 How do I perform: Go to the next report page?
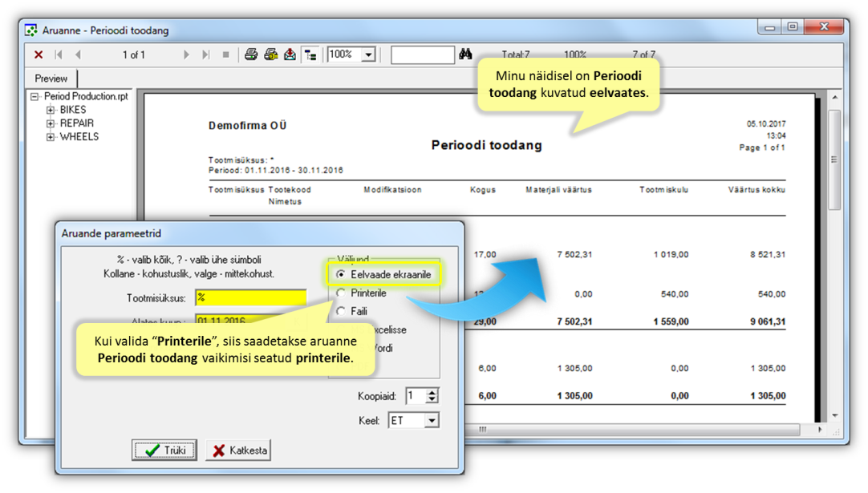pyautogui.click(x=186, y=55)
